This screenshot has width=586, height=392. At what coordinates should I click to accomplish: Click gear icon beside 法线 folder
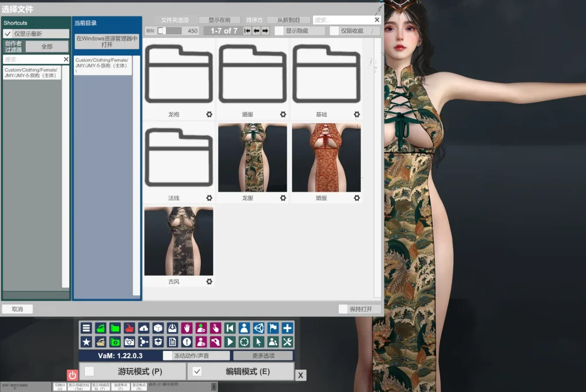pos(209,198)
